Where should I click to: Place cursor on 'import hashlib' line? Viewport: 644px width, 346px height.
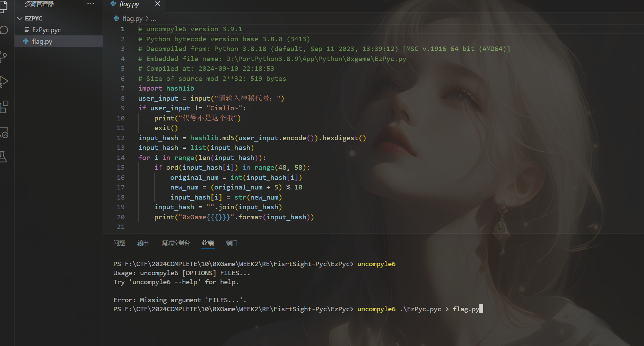click(166, 88)
